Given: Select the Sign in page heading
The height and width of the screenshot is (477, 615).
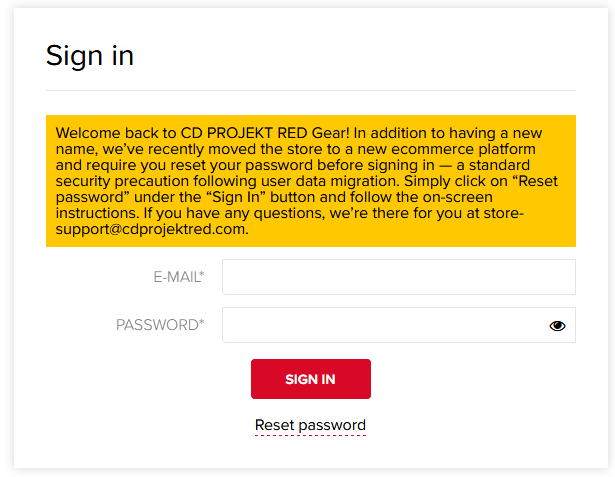Looking at the screenshot, I should click(x=90, y=56).
